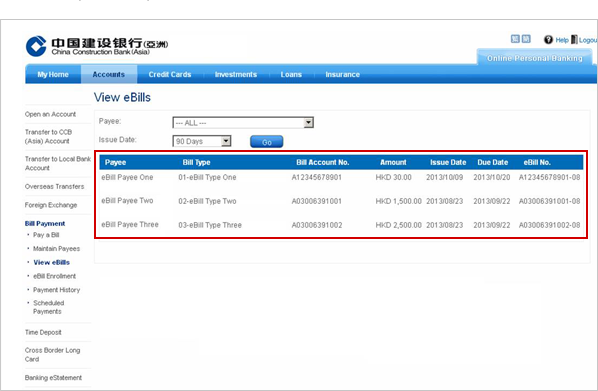
Task: Click the Go button
Action: [x=267, y=142]
